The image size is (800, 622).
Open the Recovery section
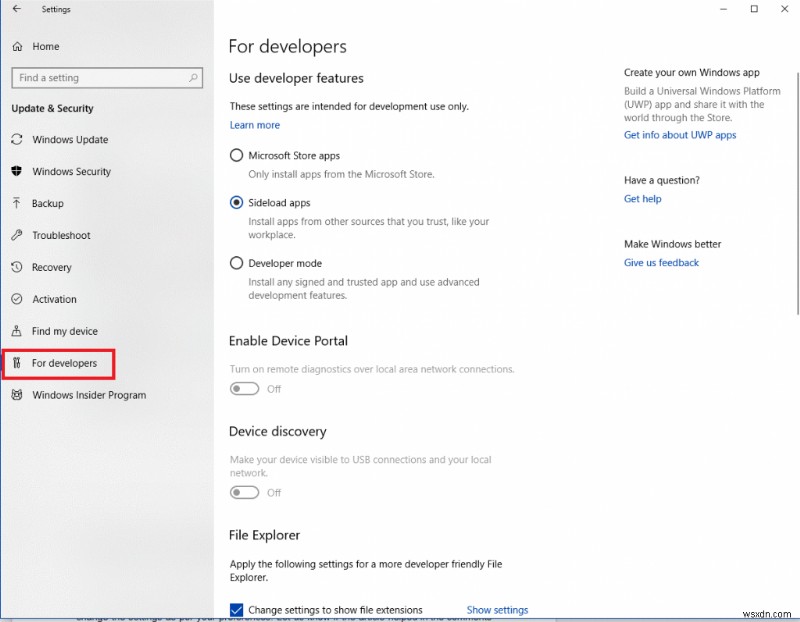coord(53,267)
